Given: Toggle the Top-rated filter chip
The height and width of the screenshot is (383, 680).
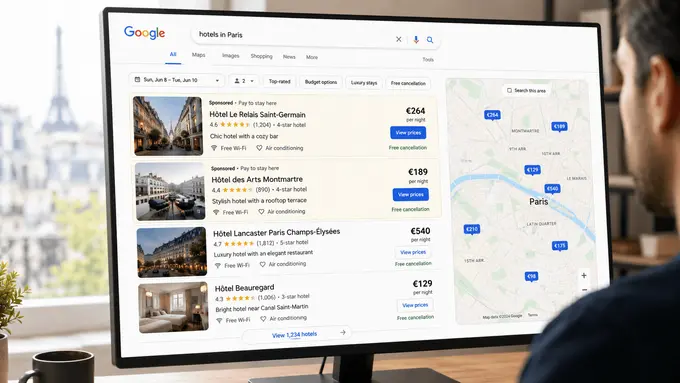Looking at the screenshot, I should point(279,81).
